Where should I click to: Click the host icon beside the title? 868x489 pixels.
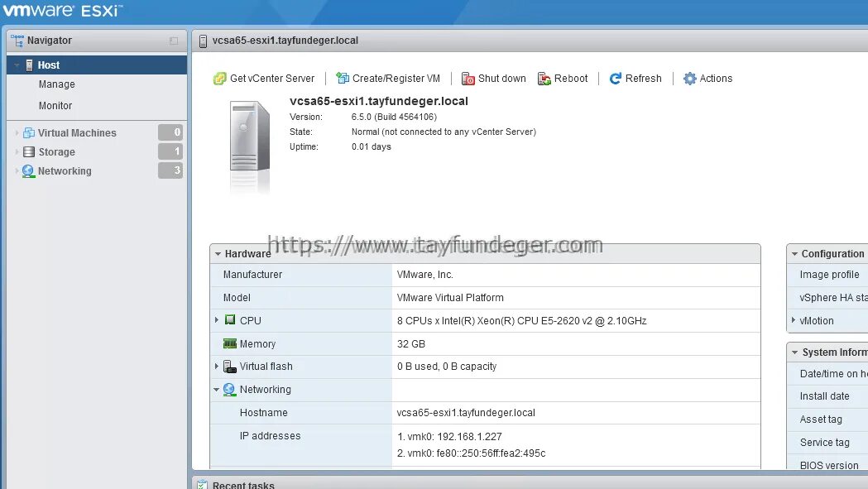(x=203, y=41)
